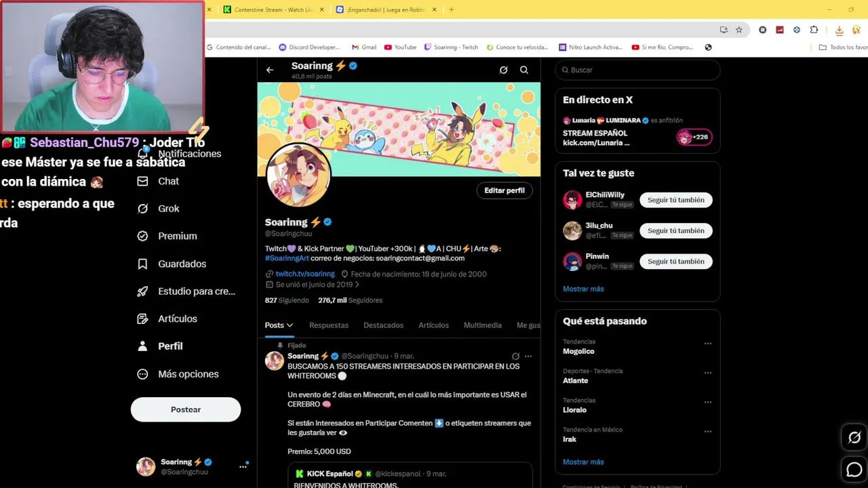Open Guardados bookmarks in sidebar

(172, 264)
